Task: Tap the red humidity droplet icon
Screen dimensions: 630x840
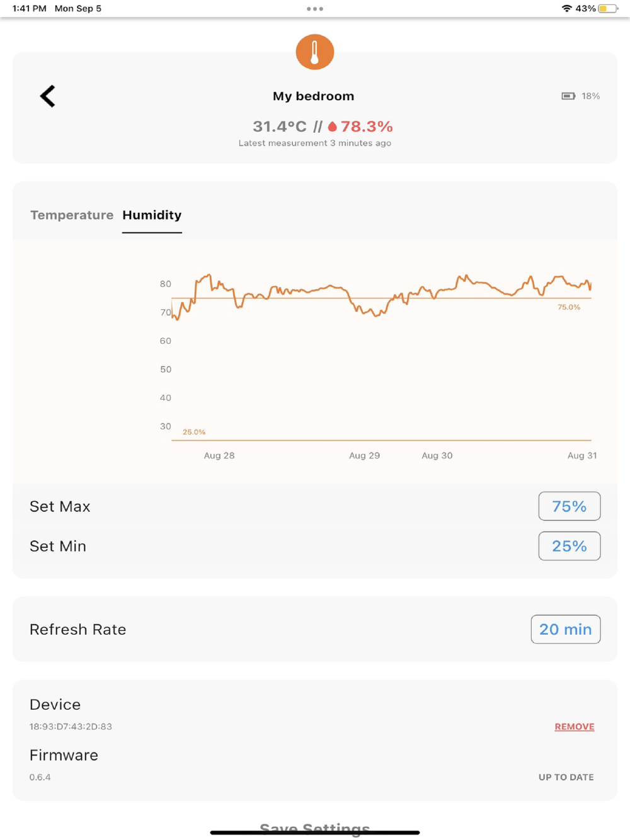Action: point(333,127)
